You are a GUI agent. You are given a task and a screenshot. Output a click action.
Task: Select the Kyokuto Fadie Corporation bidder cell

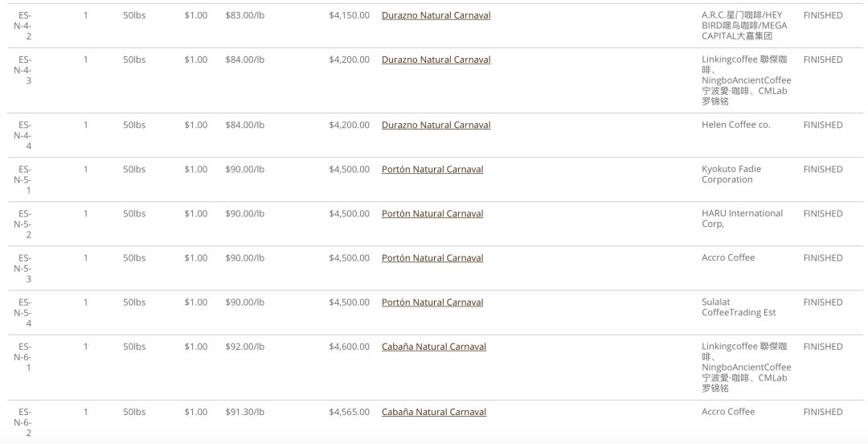point(731,174)
